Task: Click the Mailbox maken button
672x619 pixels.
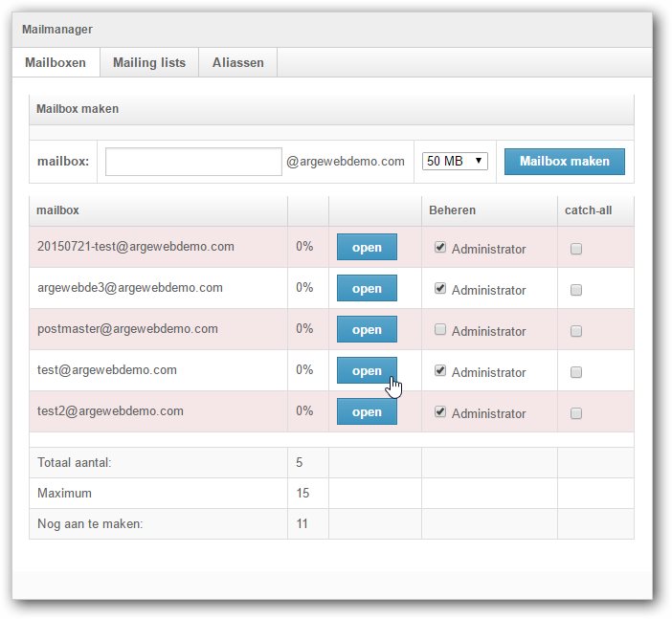Action: click(x=564, y=162)
